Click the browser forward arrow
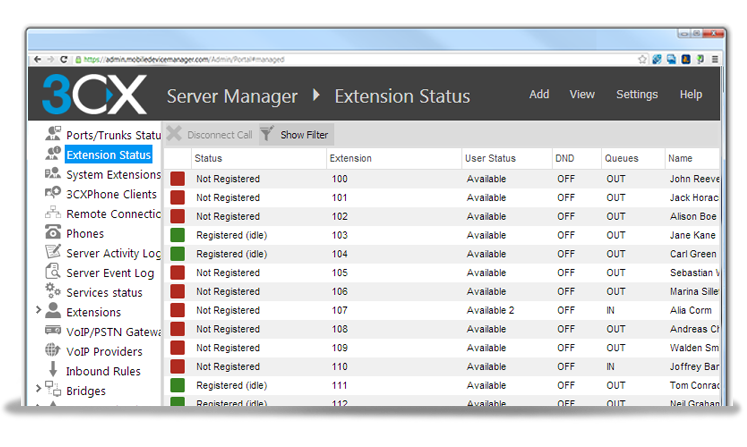 point(50,60)
